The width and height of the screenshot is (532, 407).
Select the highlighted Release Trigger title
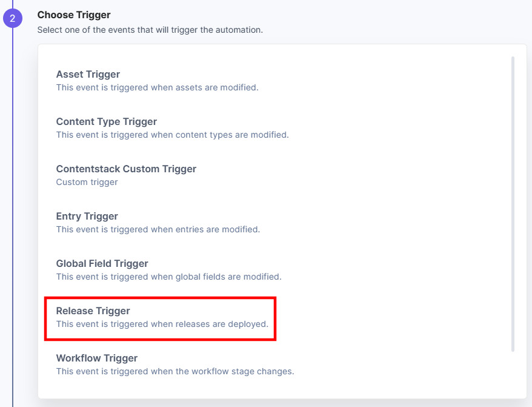pyautogui.click(x=93, y=311)
